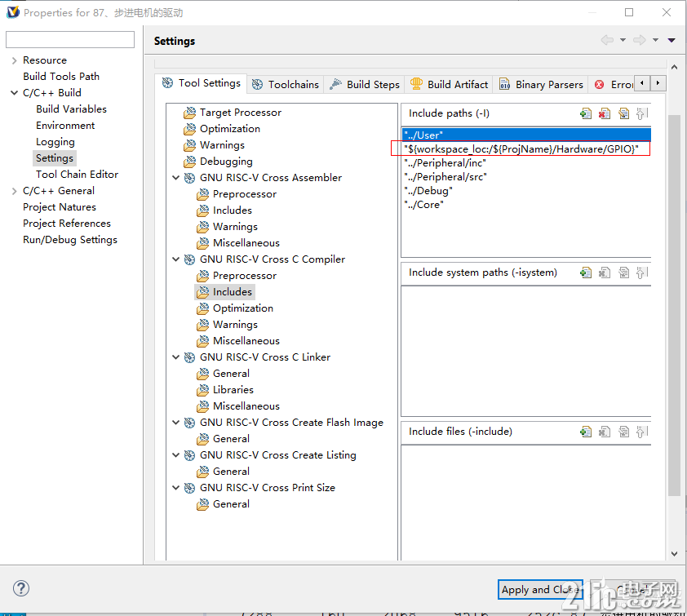Show tabs to the right arrow
The image size is (687, 616).
[658, 83]
